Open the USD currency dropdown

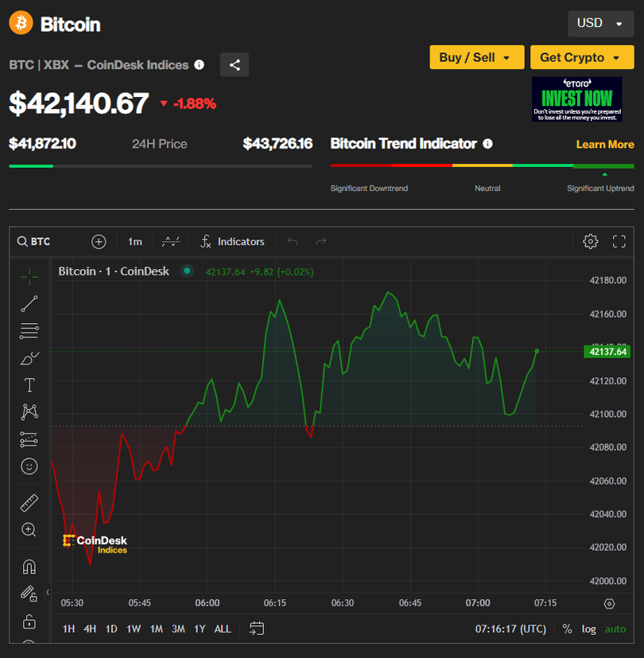pos(600,23)
